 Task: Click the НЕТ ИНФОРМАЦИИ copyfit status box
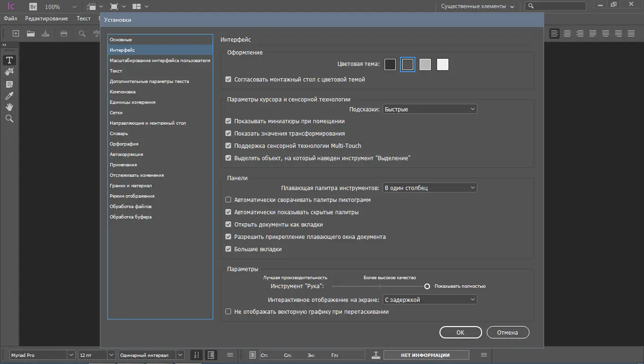(426, 355)
